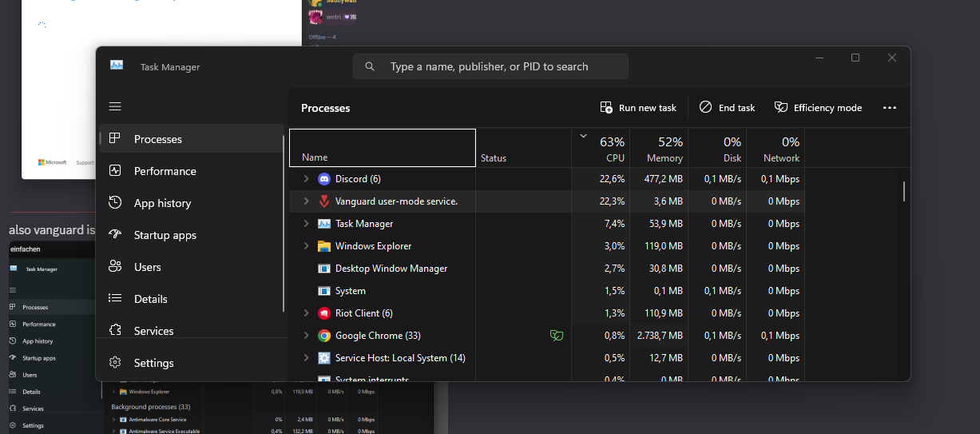Click the process list vertical scrollbar
The image size is (980, 434).
coord(903,192)
